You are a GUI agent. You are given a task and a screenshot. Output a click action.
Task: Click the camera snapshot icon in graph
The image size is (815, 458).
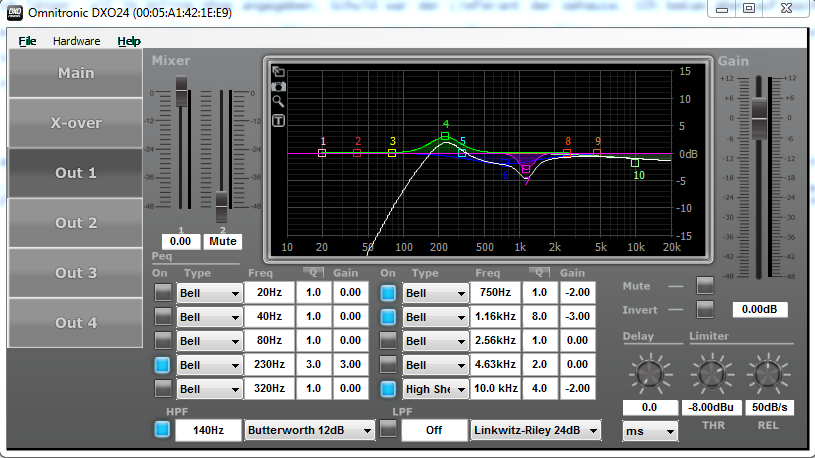pos(279,87)
